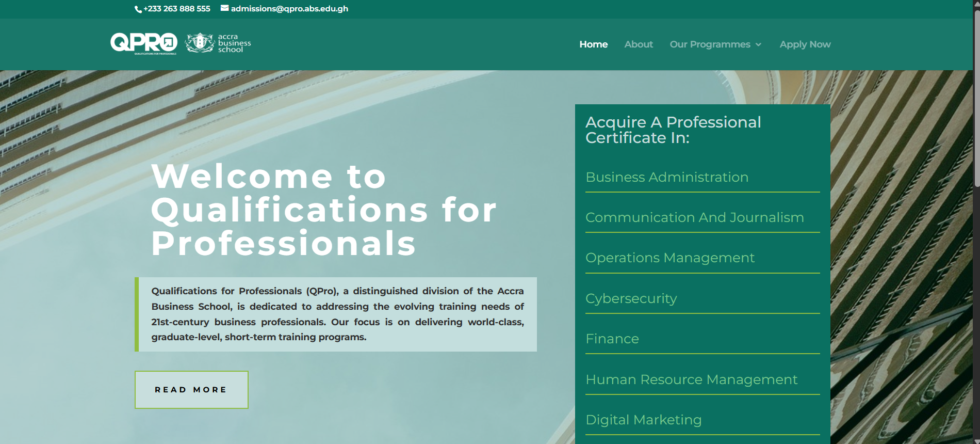Call the phone number +233 263 888 555

tap(177, 9)
